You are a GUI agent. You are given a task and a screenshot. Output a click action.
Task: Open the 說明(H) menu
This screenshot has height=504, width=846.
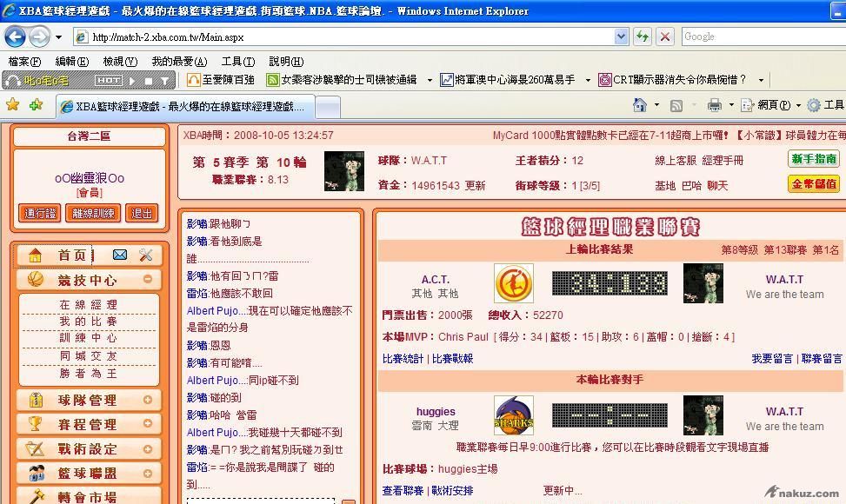[x=286, y=62]
